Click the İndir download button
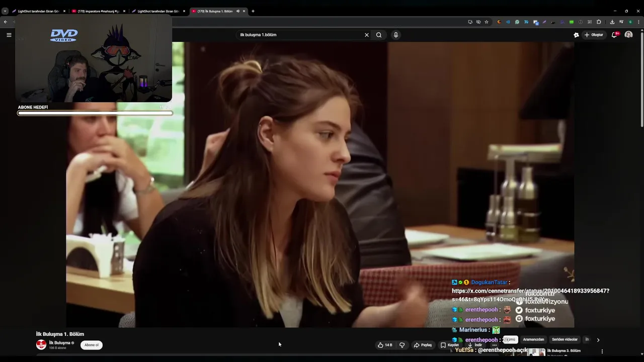This screenshot has width=644, height=362. [x=475, y=345]
